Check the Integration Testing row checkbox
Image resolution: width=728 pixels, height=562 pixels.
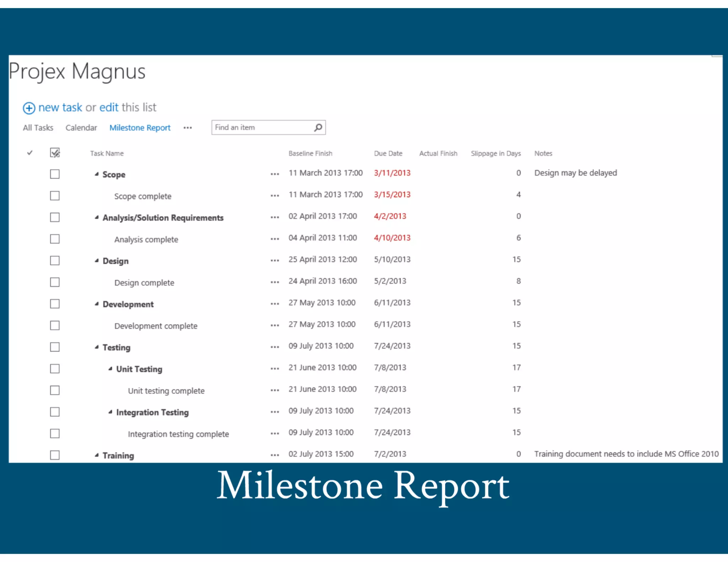[x=55, y=412]
